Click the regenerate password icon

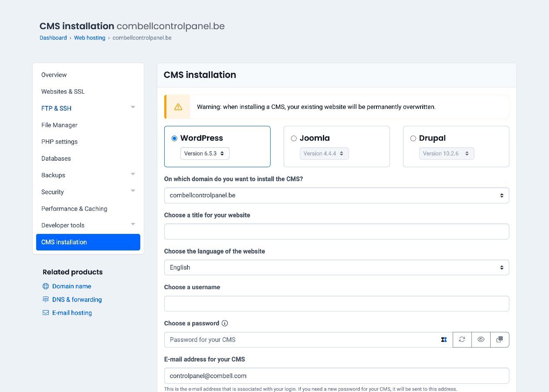tap(462, 340)
